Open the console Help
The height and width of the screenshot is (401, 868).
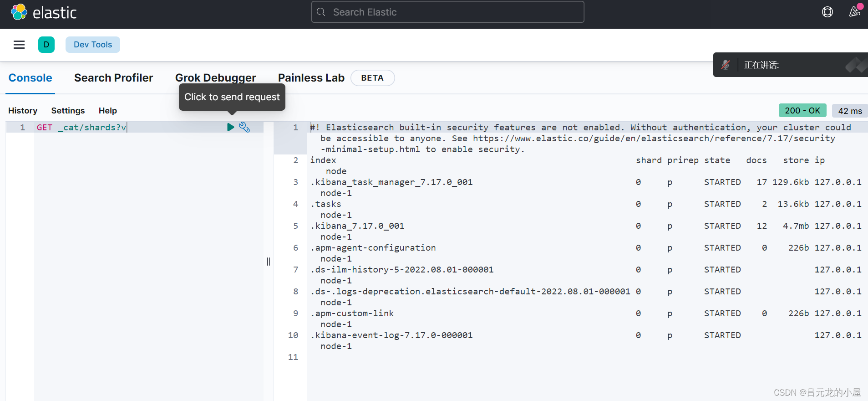108,111
